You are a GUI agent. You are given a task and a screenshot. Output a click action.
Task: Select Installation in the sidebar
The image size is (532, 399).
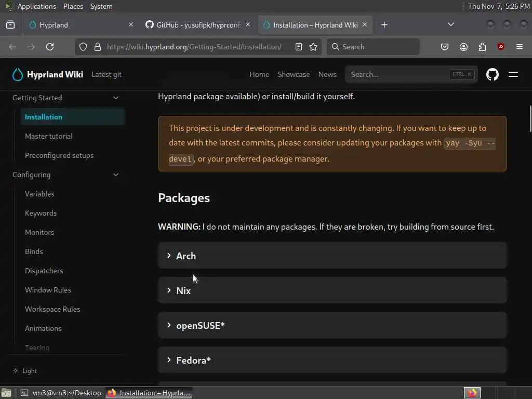point(73,117)
